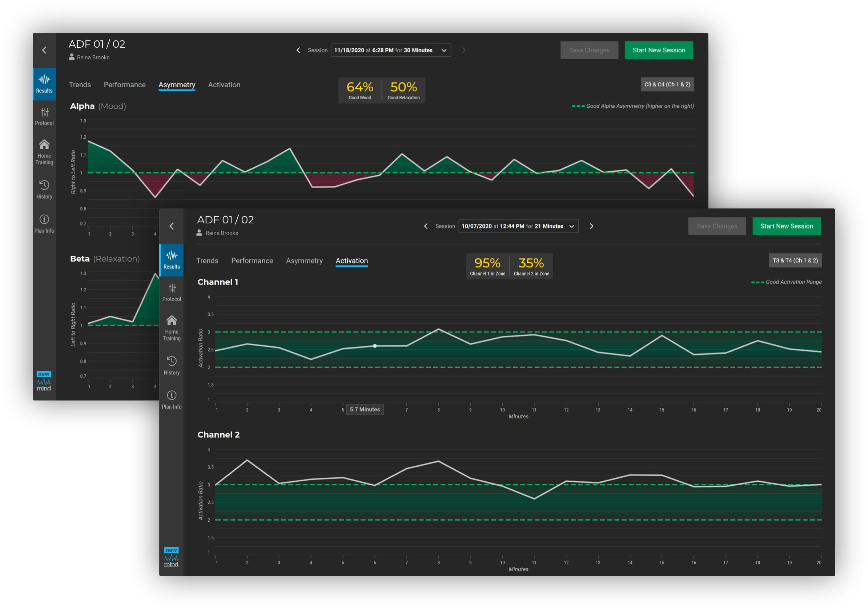Image resolution: width=868 pixels, height=609 pixels.
Task: Open History in the front window sidebar
Action: click(x=172, y=365)
